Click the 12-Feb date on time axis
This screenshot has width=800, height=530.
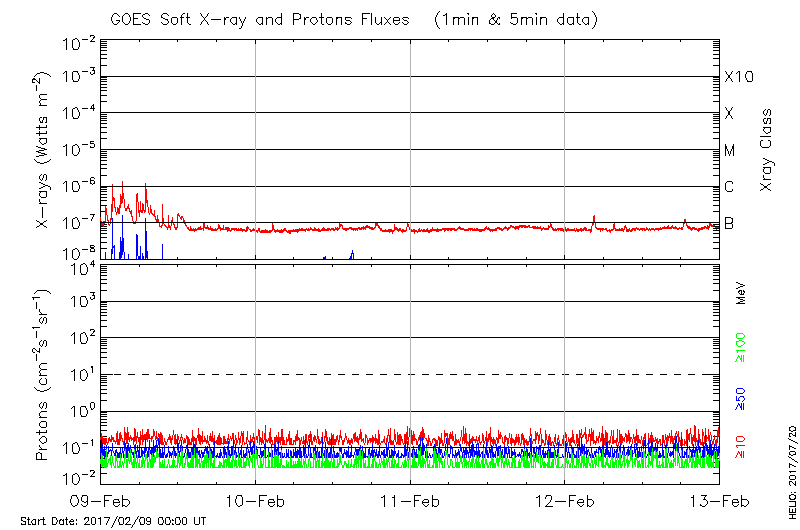coord(565,501)
